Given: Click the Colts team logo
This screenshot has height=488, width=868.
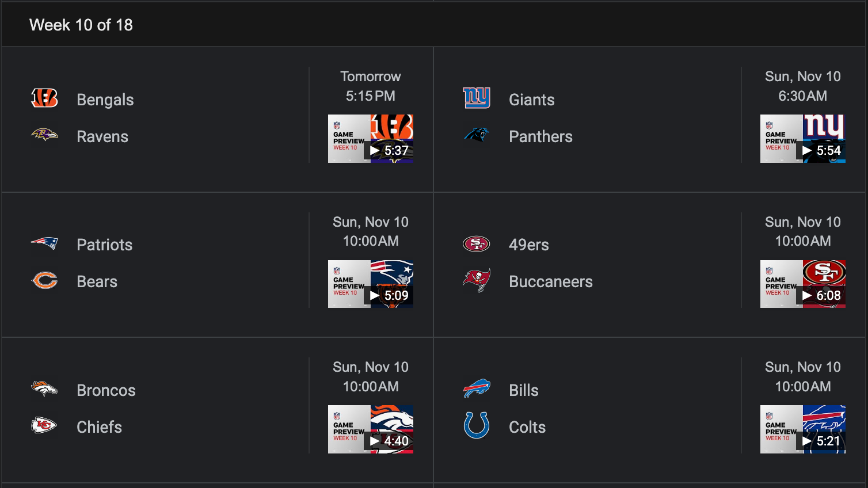Looking at the screenshot, I should 477,426.
